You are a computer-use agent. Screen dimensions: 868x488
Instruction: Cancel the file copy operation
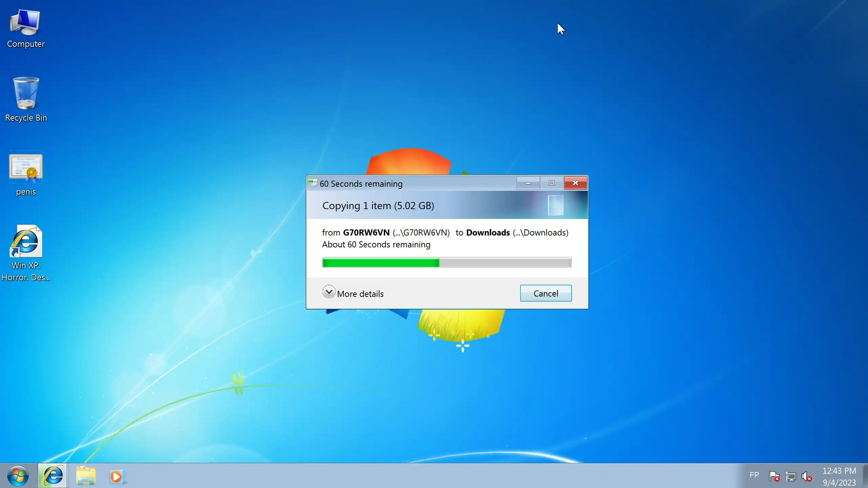(546, 293)
